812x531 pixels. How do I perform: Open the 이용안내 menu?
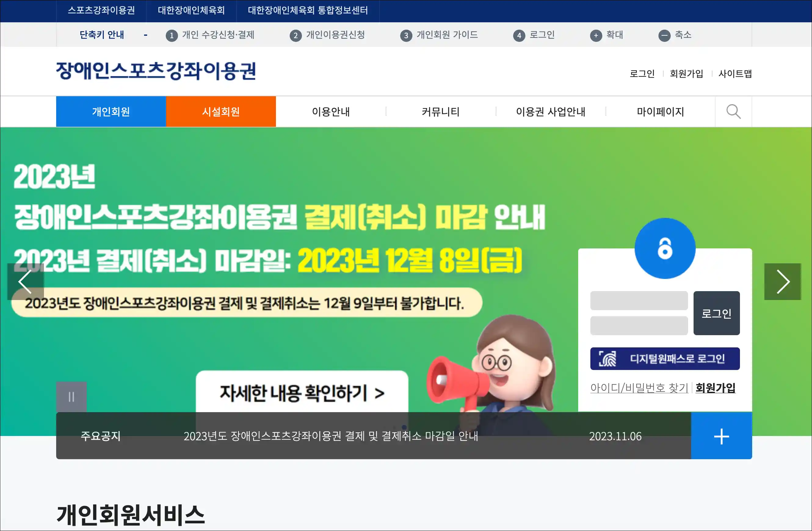click(331, 112)
